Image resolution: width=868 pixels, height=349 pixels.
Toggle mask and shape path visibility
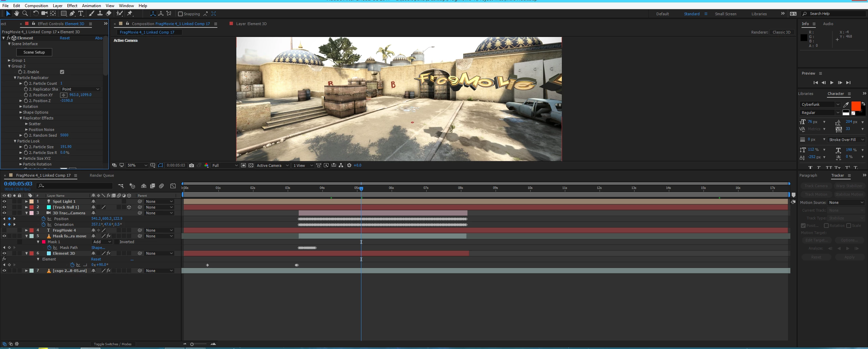[x=160, y=166]
